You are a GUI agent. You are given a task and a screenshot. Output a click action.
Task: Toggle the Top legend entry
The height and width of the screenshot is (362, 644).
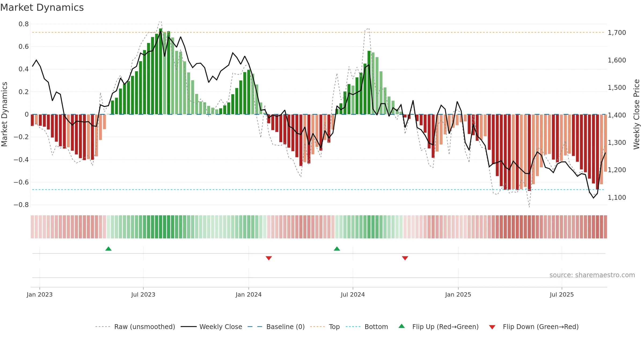click(325, 327)
